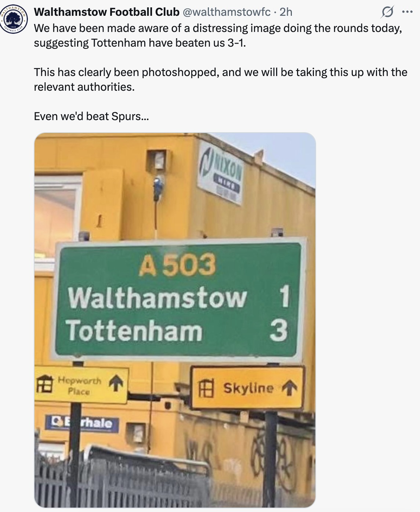Click the Grok explain post icon
The width and height of the screenshot is (420, 512).
387,13
